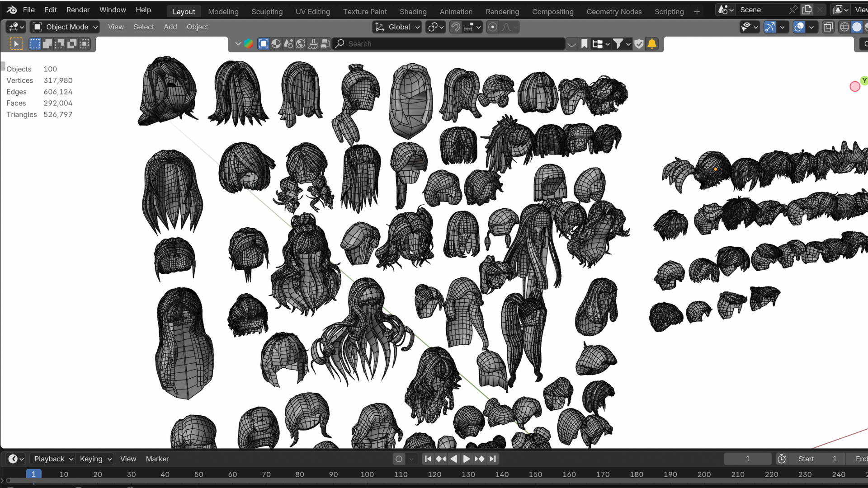868x488 pixels.
Task: Click the droplets material icon
Action: tap(288, 44)
